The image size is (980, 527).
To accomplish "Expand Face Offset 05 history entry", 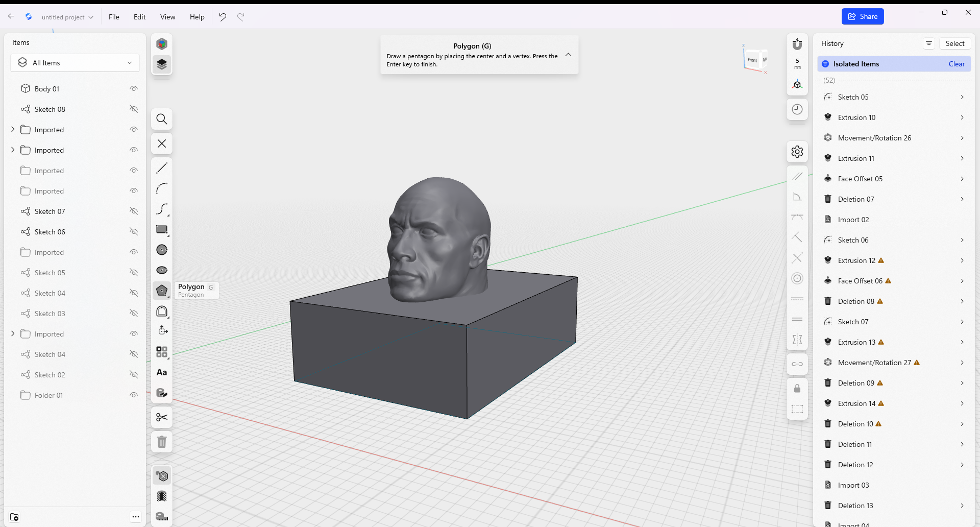I will [962, 179].
